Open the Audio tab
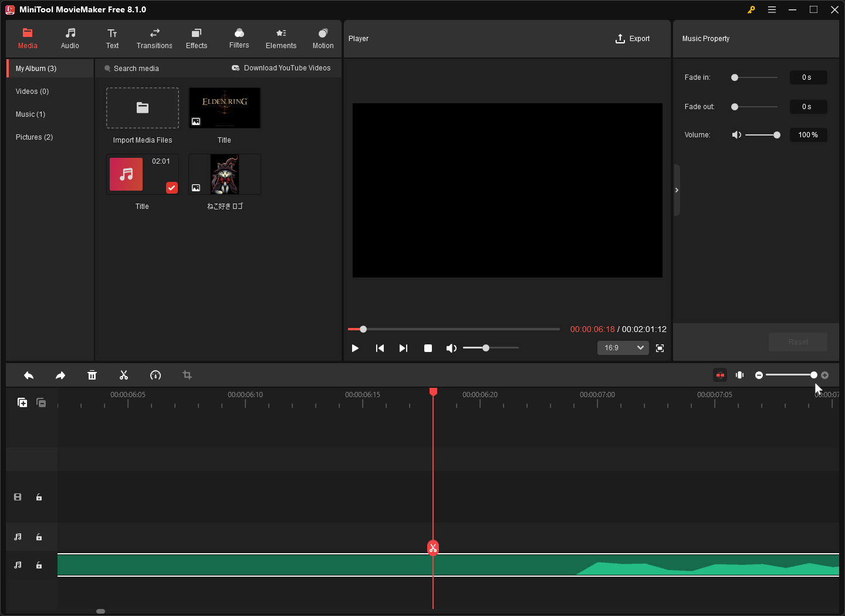The height and width of the screenshot is (616, 845). (70, 39)
